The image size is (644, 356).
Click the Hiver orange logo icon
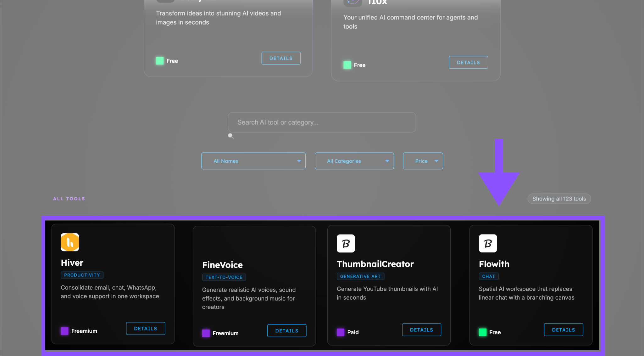(70, 242)
